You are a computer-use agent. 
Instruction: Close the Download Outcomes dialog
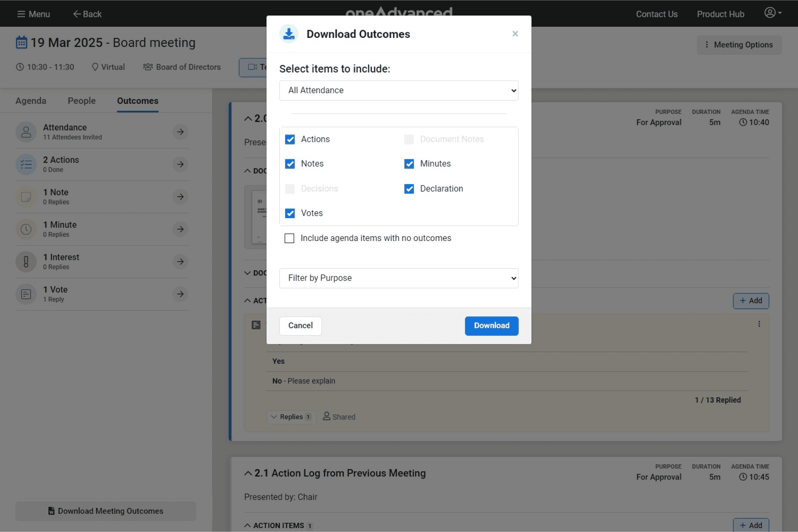[x=515, y=34]
